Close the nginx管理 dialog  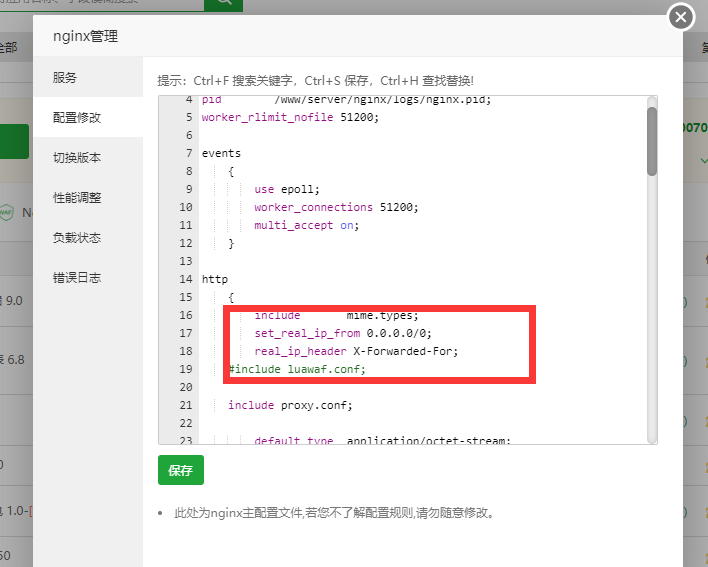click(x=680, y=17)
